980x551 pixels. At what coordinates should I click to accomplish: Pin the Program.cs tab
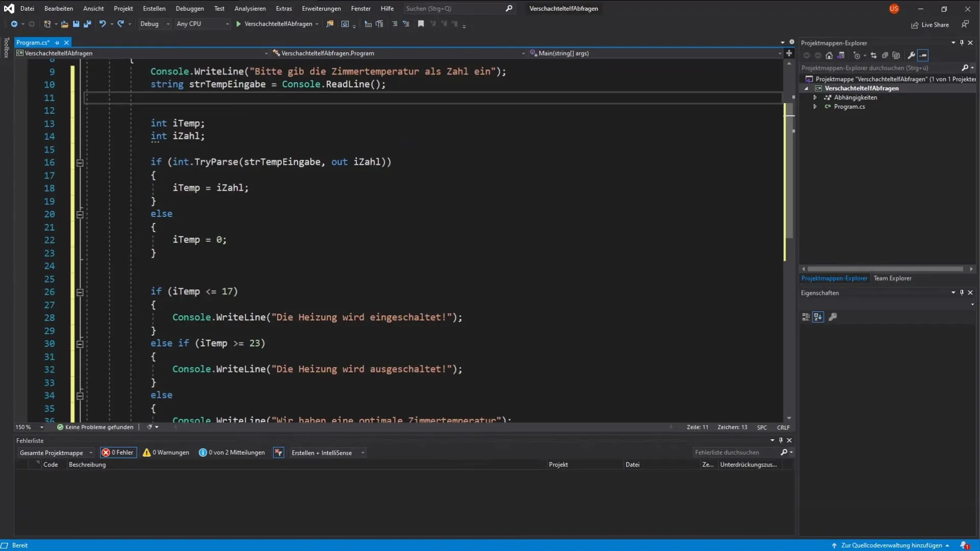(57, 43)
